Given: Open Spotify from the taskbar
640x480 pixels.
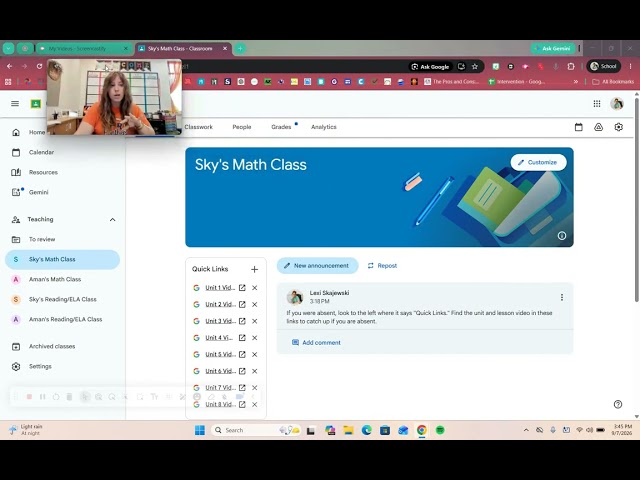Looking at the screenshot, I should pyautogui.click(x=440, y=430).
